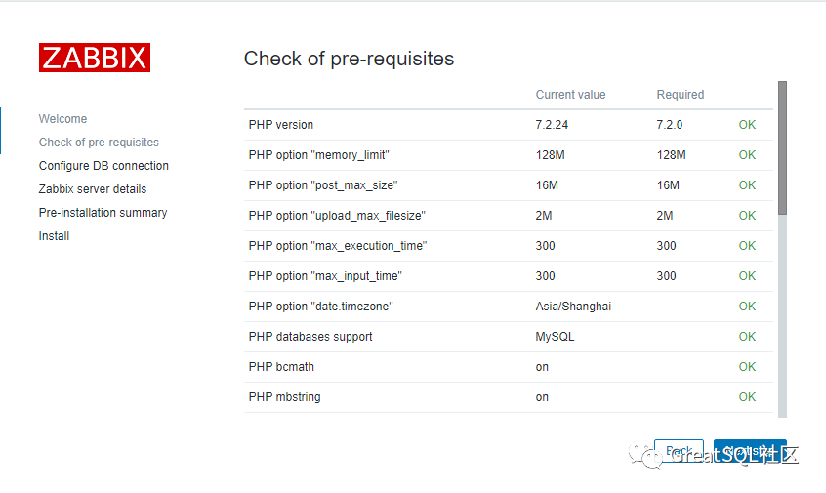Image resolution: width=826 pixels, height=493 pixels.
Task: Click OK status for PHP mbstring
Action: (x=747, y=397)
